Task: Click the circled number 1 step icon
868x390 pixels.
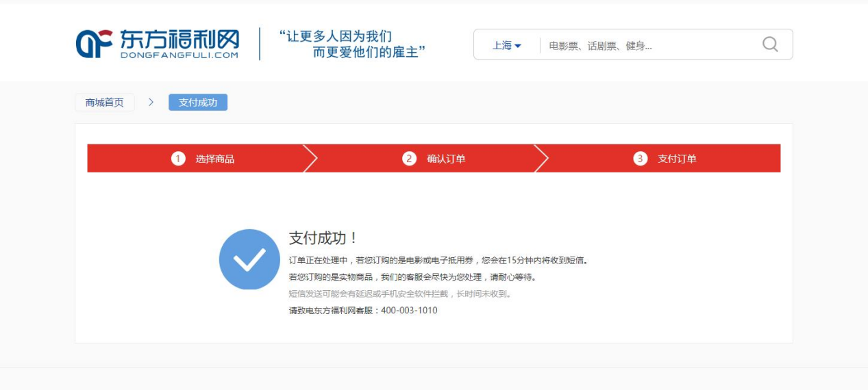Action: (178, 159)
